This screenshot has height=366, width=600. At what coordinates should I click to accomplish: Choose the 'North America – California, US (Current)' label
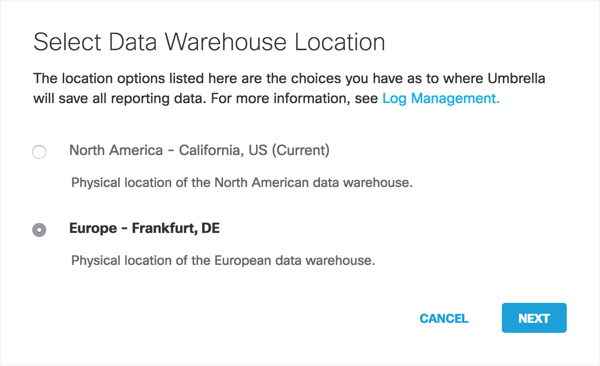tap(199, 150)
